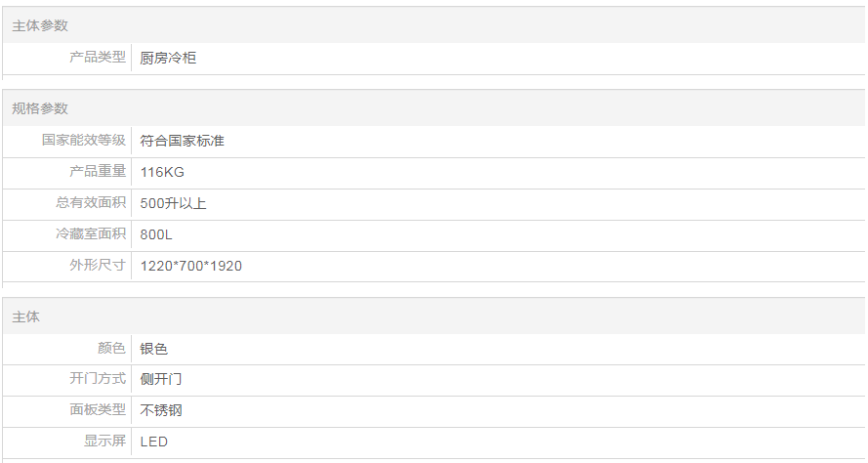Click the 厨房冷柜 product type value
Viewport: 868px width, 463px height.
tap(168, 59)
